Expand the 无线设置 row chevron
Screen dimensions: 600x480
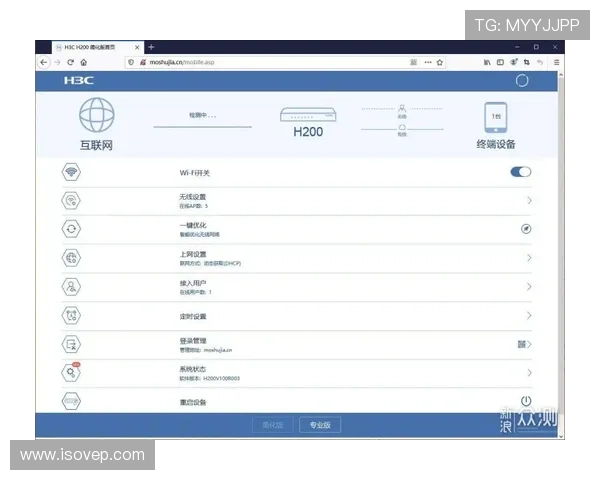(529, 201)
